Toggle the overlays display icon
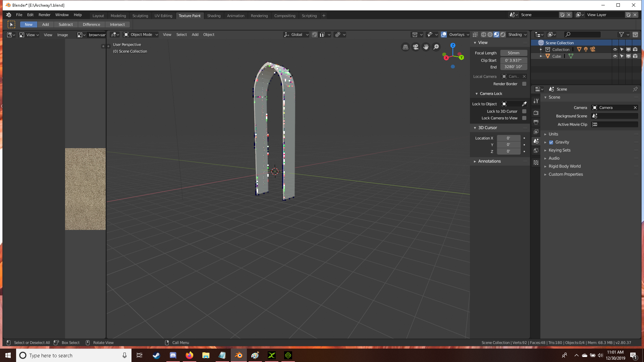The width and height of the screenshot is (644, 362). click(x=444, y=35)
